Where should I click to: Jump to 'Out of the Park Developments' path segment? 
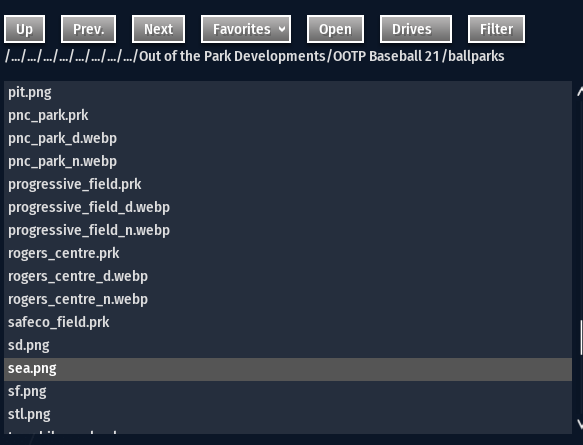tap(232, 56)
